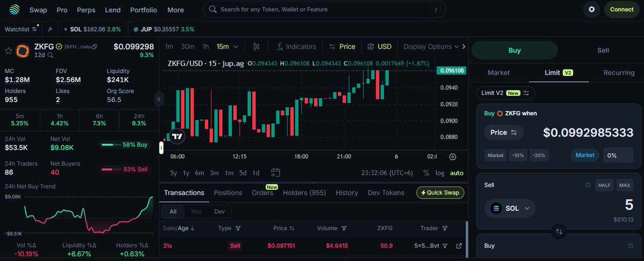Toggle Price trigger type in limit box
The height and width of the screenshot is (261, 644).
click(504, 132)
